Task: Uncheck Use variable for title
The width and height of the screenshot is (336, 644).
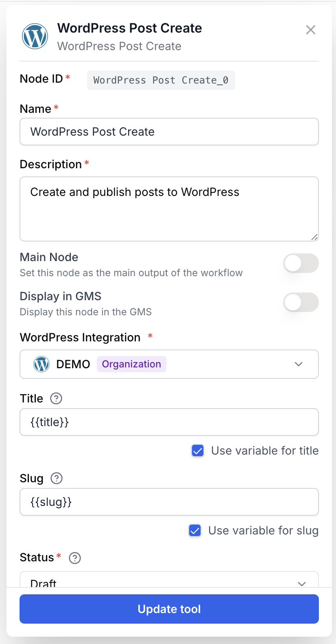Action: (198, 451)
